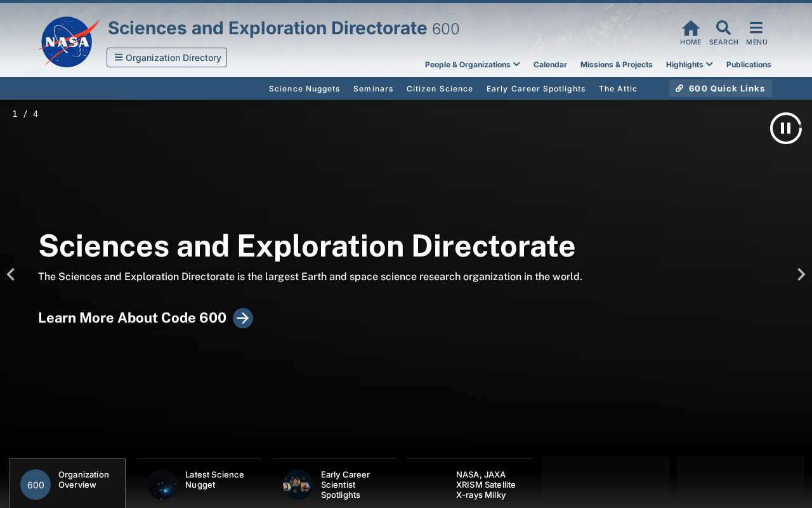Advance to next slide with right arrow
Image resolution: width=812 pixels, height=508 pixels.
click(801, 274)
